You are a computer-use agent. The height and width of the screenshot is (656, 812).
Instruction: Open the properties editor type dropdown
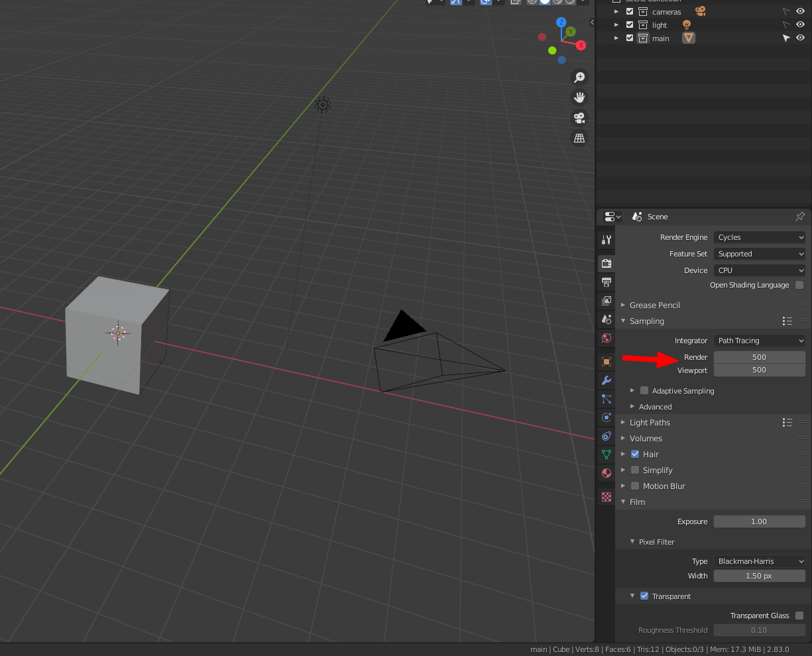tap(612, 217)
